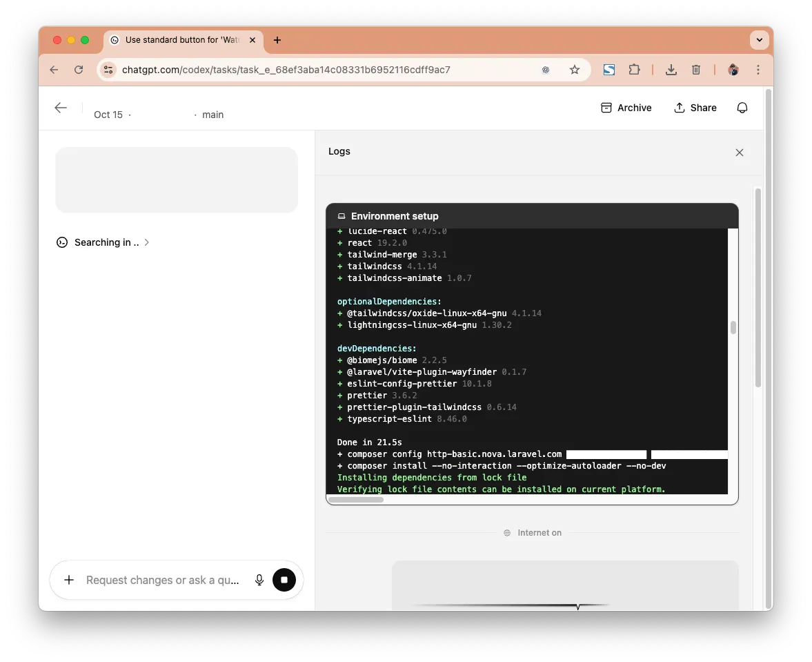Click the back arrow in the task header
The width and height of the screenshot is (812, 662).
coord(61,108)
